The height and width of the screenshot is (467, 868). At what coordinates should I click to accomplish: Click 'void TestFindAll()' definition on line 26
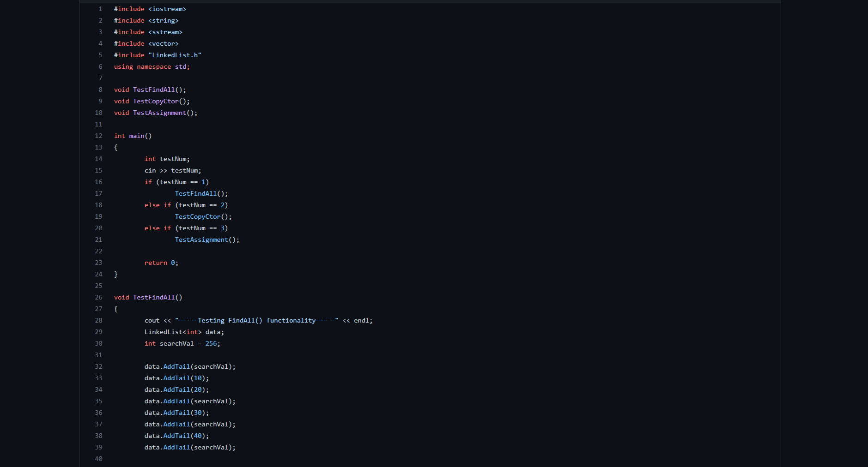pyautogui.click(x=148, y=297)
